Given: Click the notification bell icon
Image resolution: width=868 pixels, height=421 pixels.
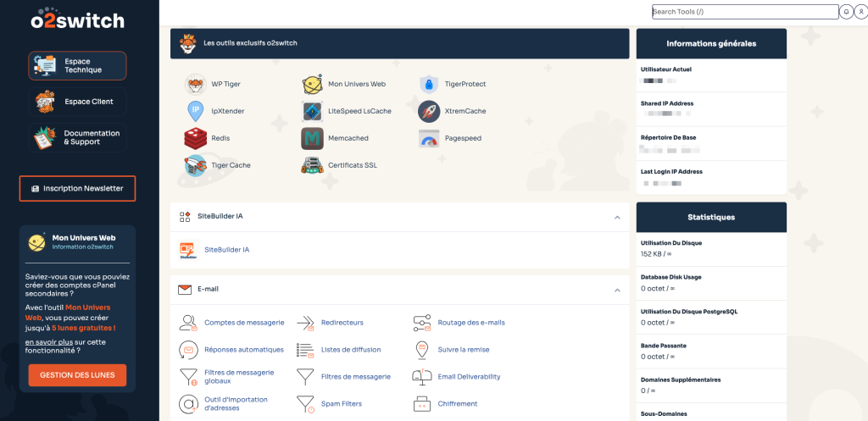Looking at the screenshot, I should tap(845, 12).
